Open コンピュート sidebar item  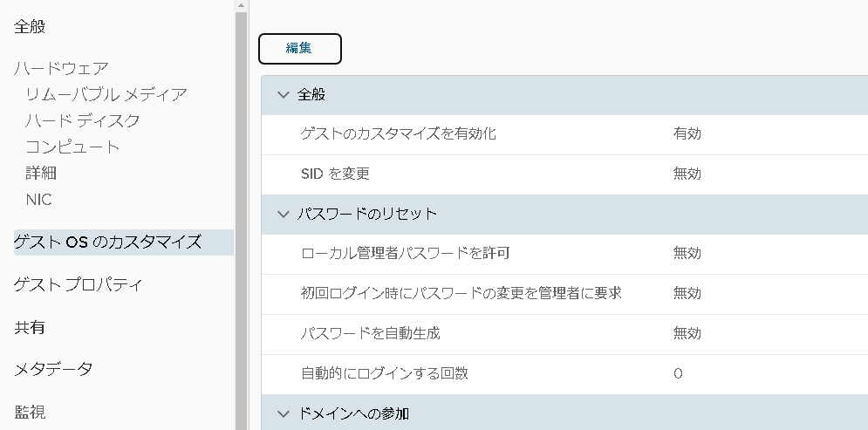72,147
